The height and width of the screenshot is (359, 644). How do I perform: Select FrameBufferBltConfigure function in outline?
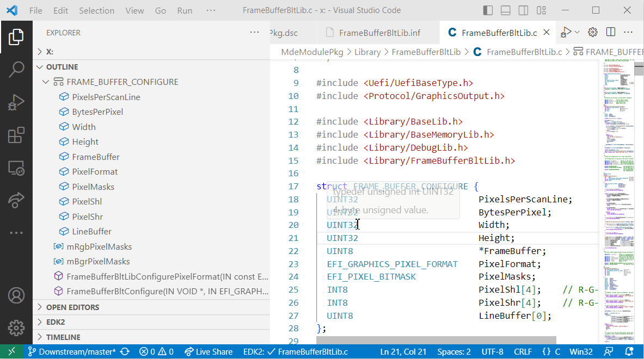[151, 292]
